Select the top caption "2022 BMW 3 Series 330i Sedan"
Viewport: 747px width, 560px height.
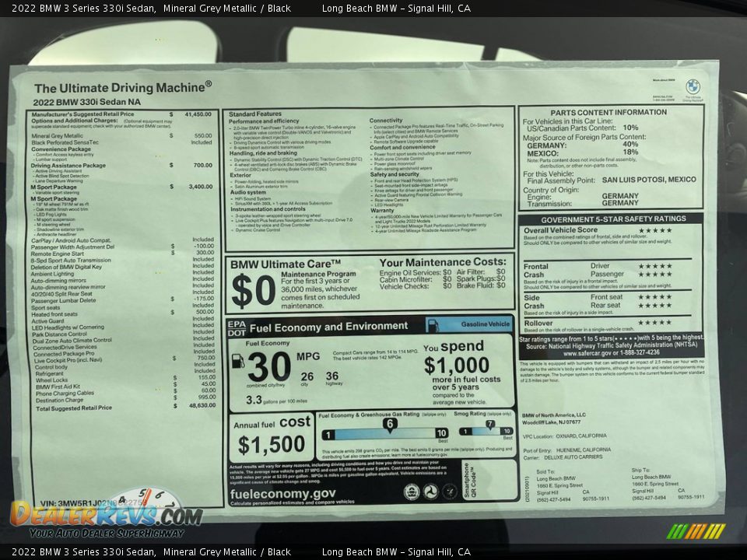(84, 8)
